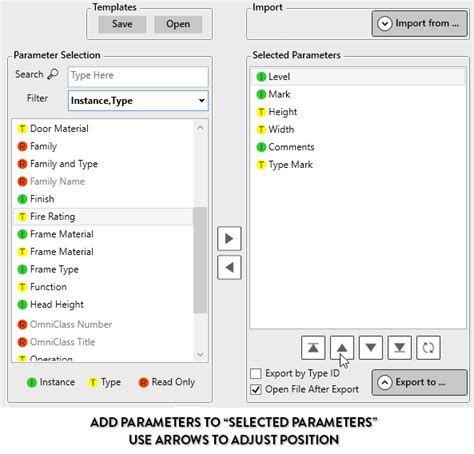Click the green icon beside Level
Image resolution: width=474 pixels, height=454 pixels.
pos(261,77)
